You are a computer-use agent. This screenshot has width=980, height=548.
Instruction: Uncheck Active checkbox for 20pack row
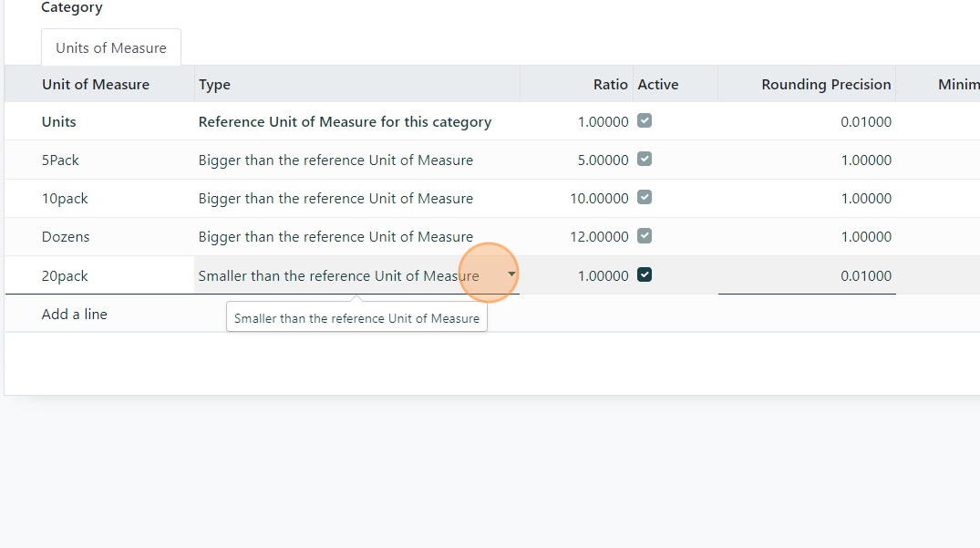tap(645, 274)
